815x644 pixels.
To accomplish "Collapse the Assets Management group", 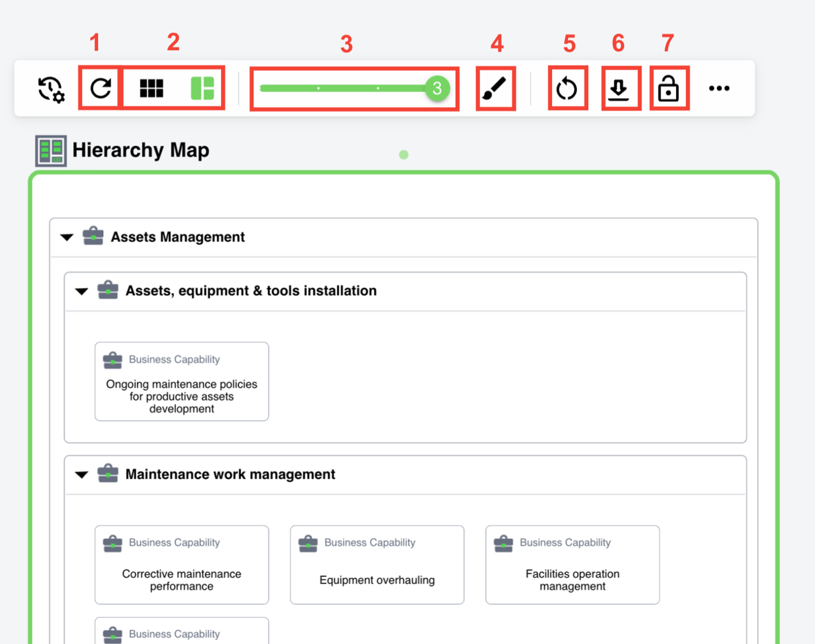I will click(x=67, y=238).
